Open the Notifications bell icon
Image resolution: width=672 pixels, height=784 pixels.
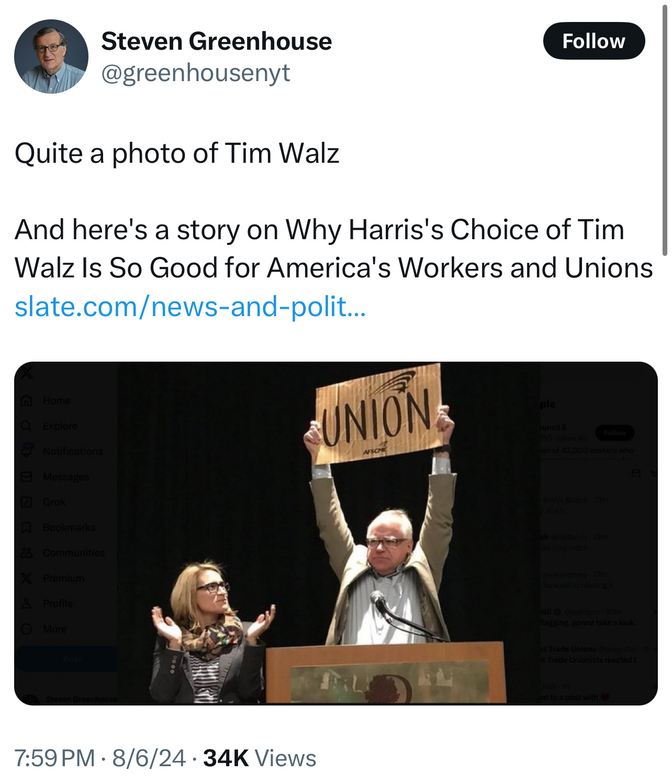pyautogui.click(x=26, y=451)
